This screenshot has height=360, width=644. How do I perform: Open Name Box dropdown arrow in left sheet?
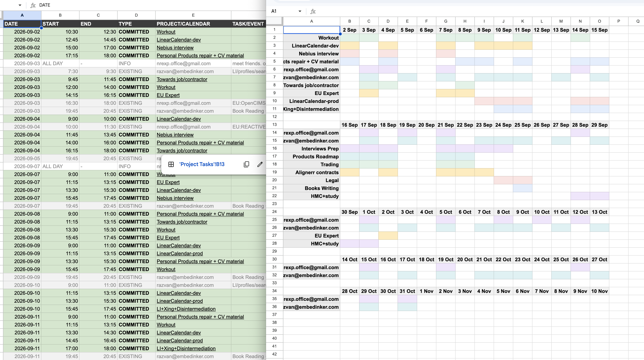[x=20, y=5]
